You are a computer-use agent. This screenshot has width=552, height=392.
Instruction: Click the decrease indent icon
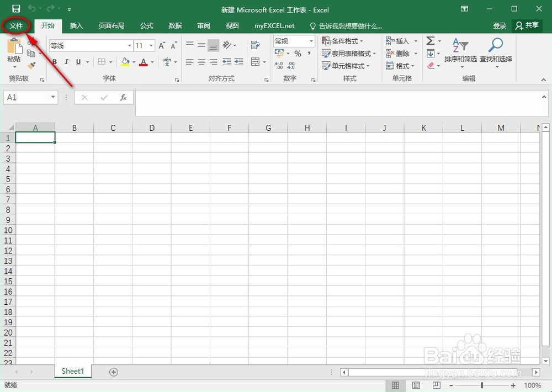(x=227, y=62)
